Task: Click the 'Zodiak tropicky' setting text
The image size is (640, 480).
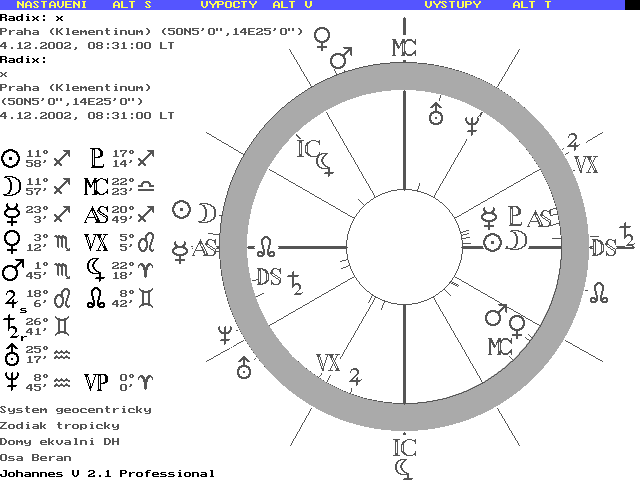Action: [60, 426]
